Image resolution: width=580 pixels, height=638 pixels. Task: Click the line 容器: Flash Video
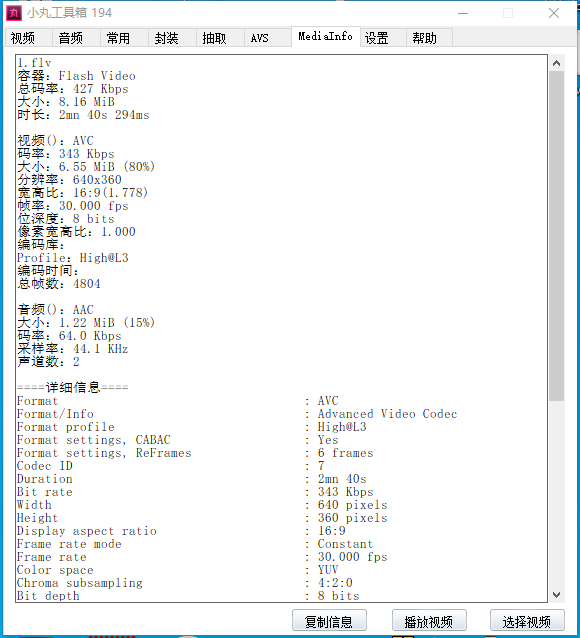tap(77, 76)
